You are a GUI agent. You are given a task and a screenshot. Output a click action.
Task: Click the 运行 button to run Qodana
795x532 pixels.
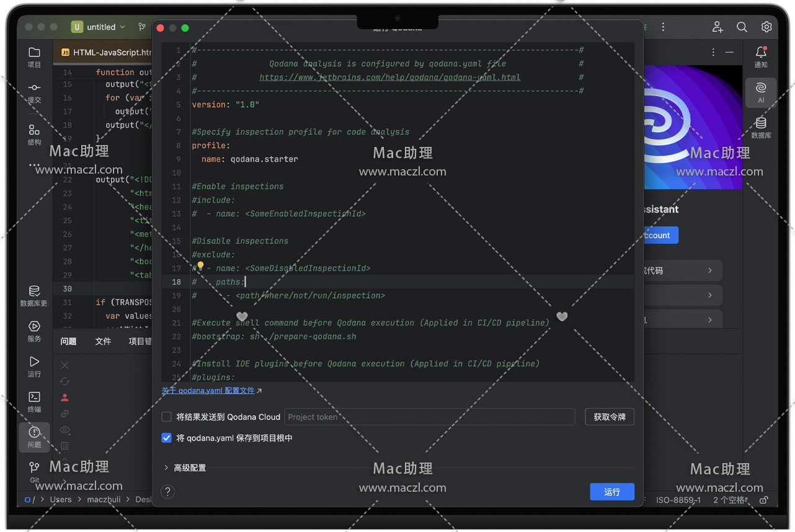[611, 492]
